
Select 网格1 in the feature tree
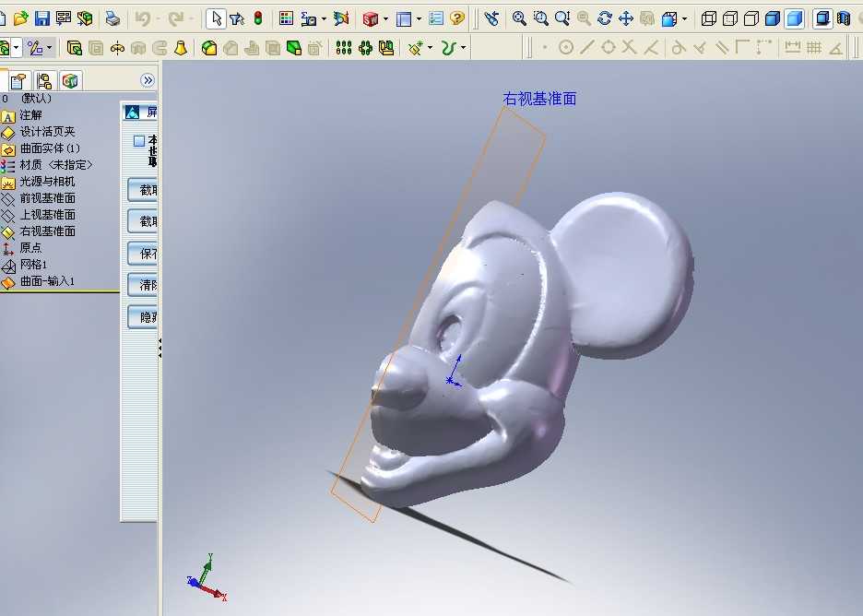click(33, 265)
